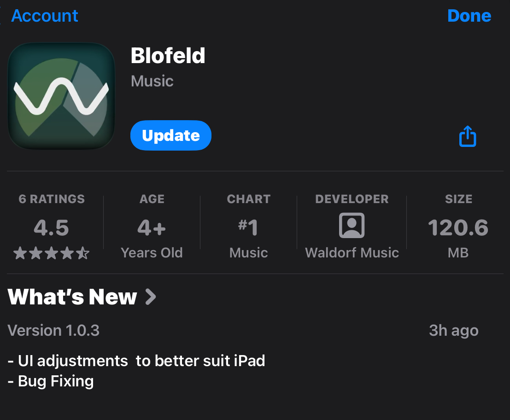This screenshot has height=420, width=510.
Task: Tap the 4+ age rating
Action: (x=152, y=227)
